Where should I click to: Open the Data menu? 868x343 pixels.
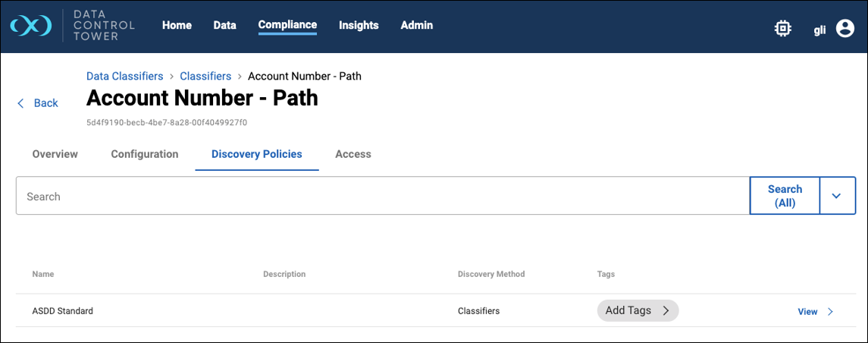pos(224,25)
